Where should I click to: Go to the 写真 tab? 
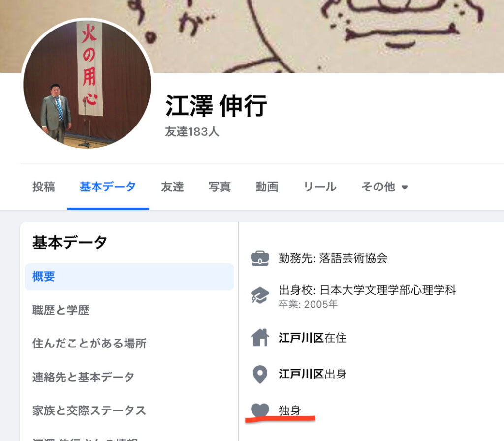coord(220,187)
